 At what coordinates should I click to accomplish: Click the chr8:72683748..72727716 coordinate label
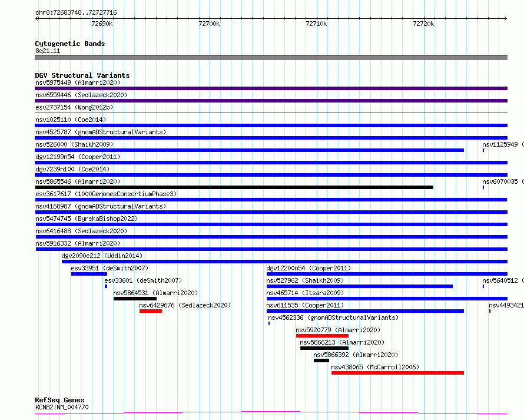pyautogui.click(x=76, y=13)
